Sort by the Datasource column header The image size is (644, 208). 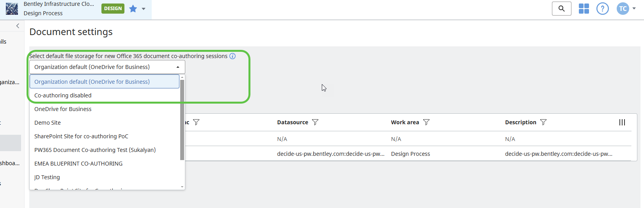(293, 122)
